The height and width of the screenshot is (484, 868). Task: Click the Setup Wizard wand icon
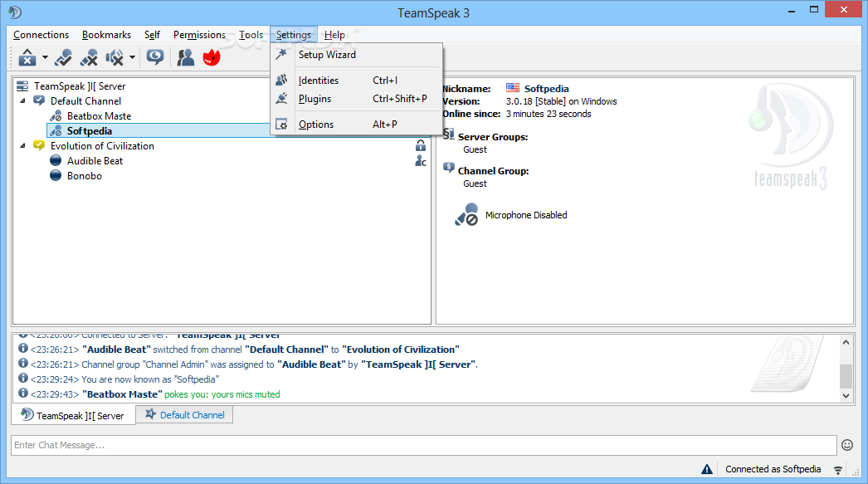pyautogui.click(x=282, y=54)
